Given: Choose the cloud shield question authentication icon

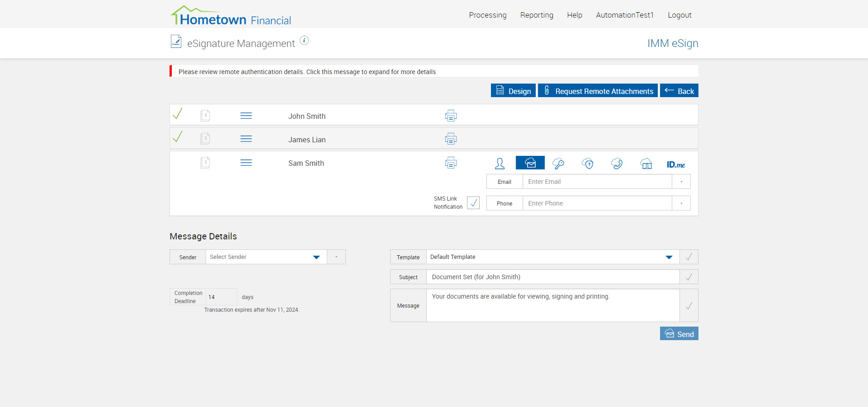Looking at the screenshot, I should (x=588, y=164).
